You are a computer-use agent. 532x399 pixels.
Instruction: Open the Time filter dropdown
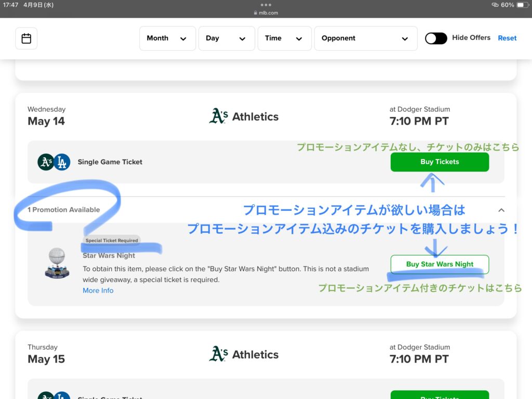point(284,38)
